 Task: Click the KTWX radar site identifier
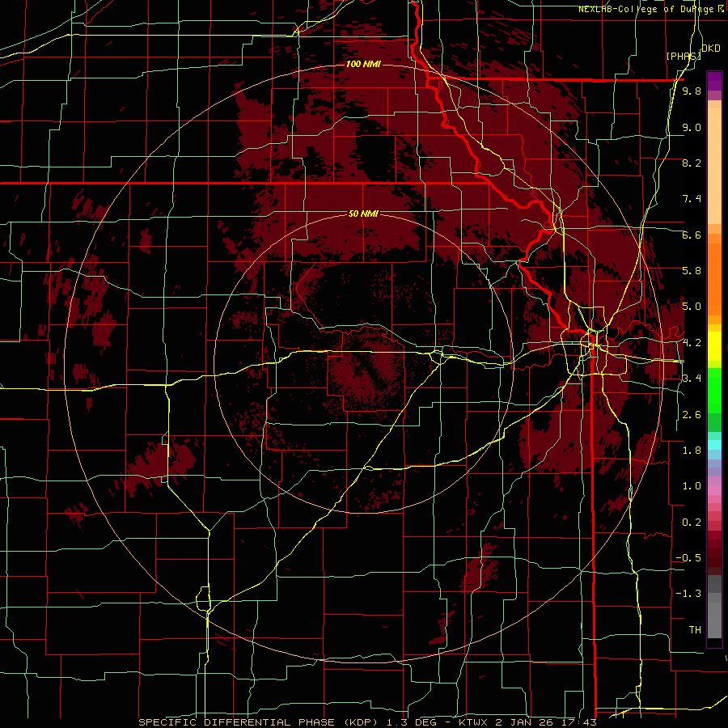[473, 722]
